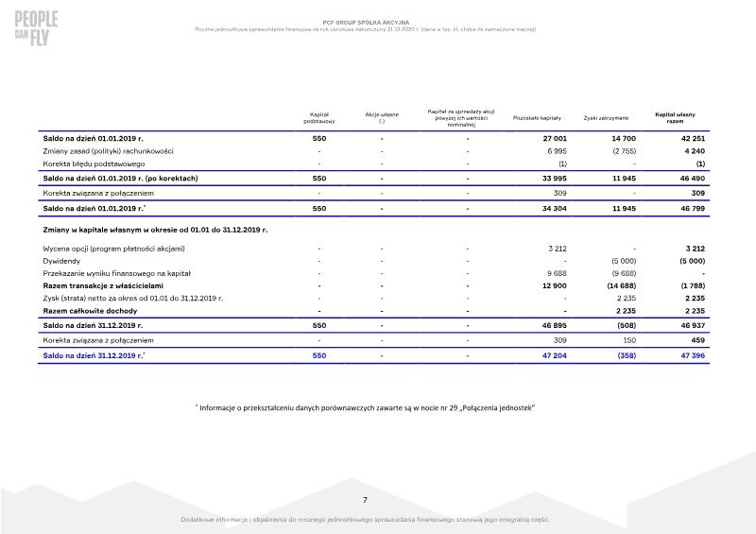
Task: Select the Saldo na dzień 01.01.2019 r. row label
Action: (x=93, y=138)
